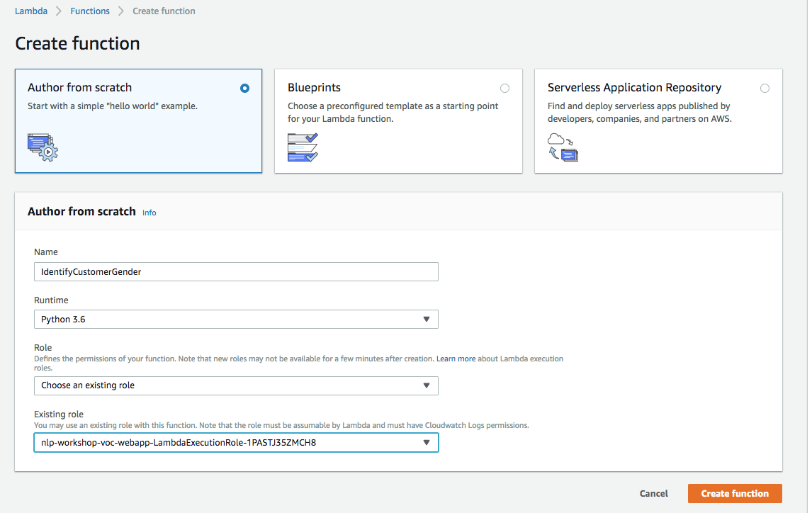Click the Author from scratch gear icon
The image size is (812, 513).
coord(43,147)
